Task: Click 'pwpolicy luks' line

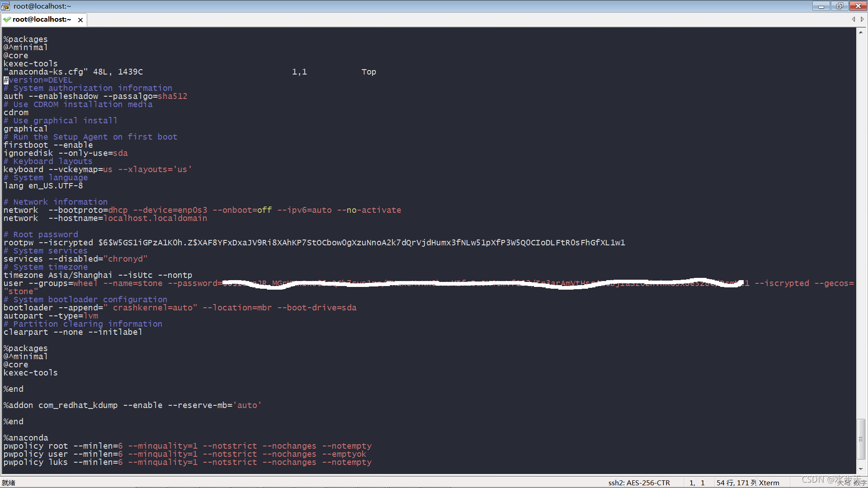Action: (x=188, y=462)
